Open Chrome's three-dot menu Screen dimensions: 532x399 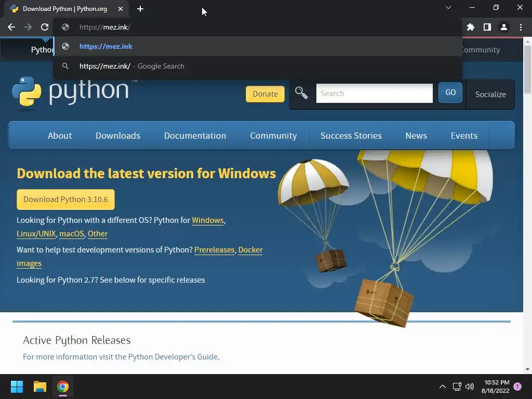tap(521, 27)
